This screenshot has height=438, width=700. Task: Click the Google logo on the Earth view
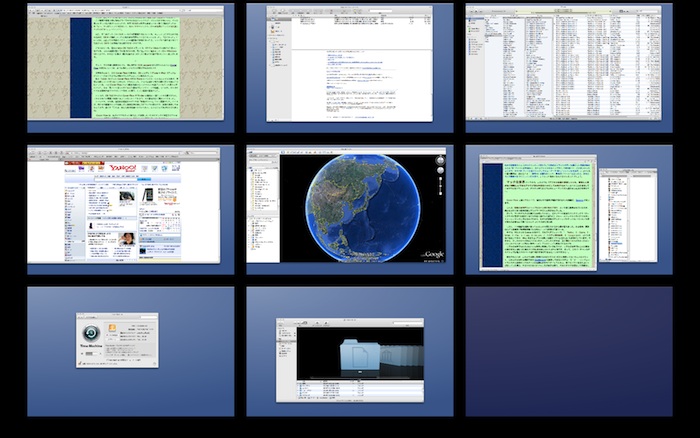coord(433,255)
